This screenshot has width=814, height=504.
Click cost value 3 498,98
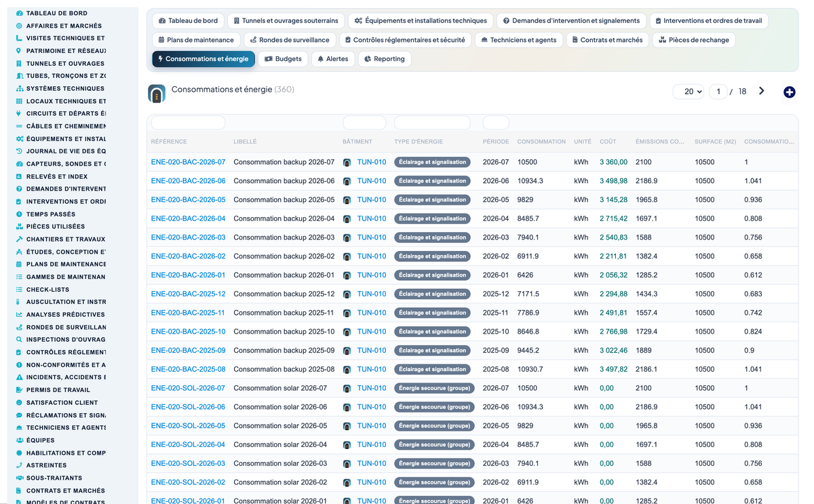[x=613, y=181]
